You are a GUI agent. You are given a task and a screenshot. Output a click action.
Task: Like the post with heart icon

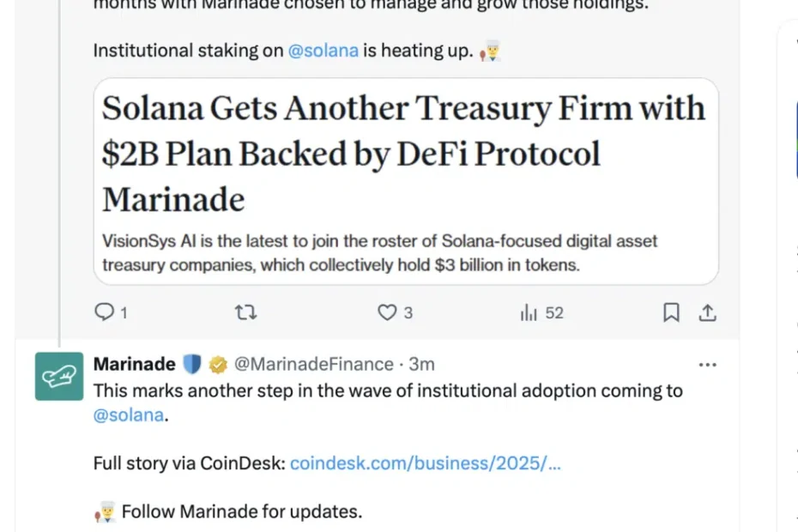[388, 313]
